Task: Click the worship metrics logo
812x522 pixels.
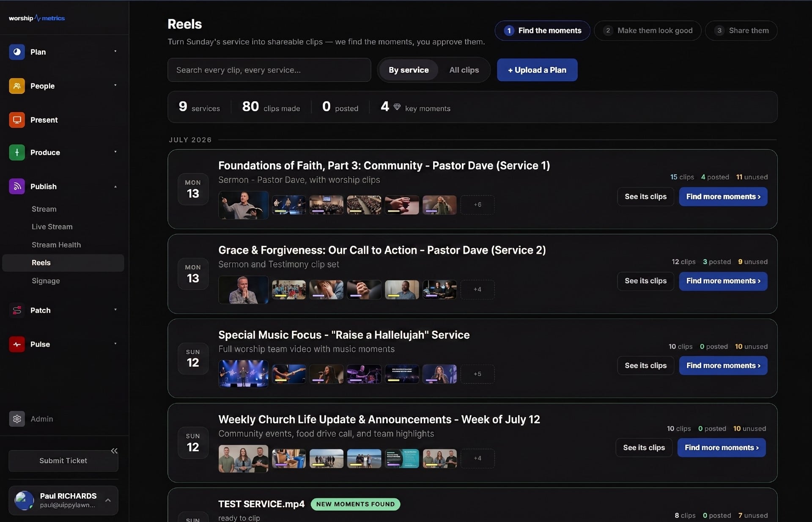Action: pos(37,18)
